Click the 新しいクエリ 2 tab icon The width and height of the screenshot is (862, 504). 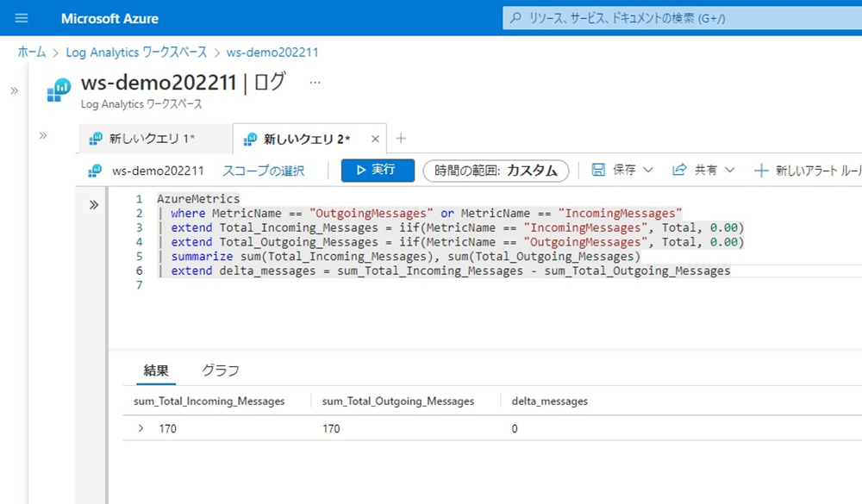[250, 139]
